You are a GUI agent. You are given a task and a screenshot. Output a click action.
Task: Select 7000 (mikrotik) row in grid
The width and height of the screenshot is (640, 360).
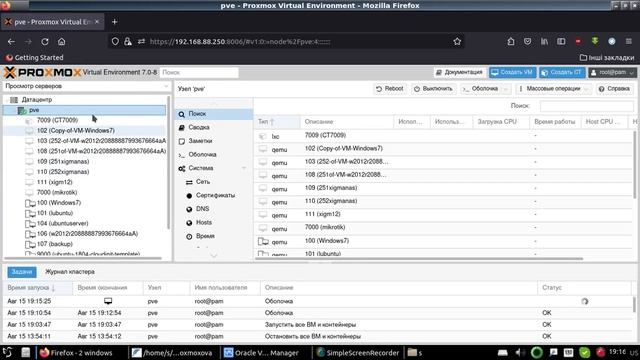tap(444, 227)
